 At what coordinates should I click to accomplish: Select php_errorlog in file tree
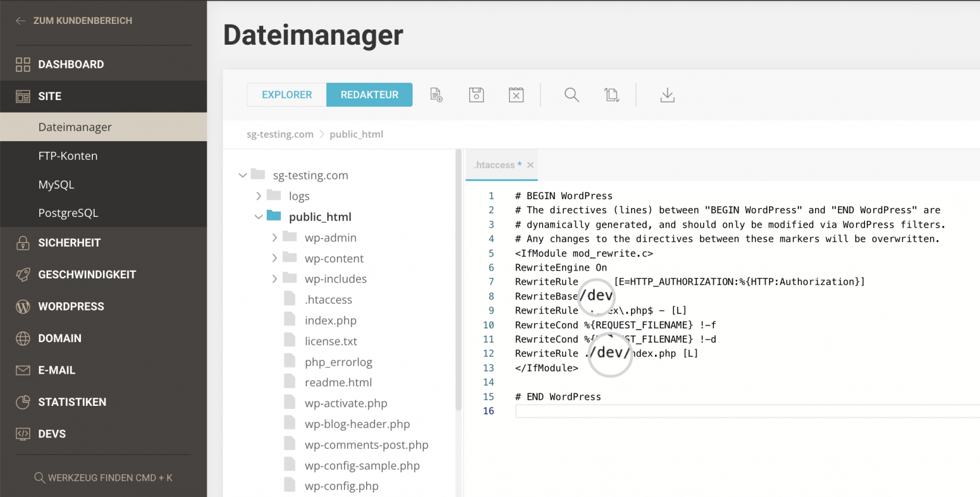click(338, 362)
